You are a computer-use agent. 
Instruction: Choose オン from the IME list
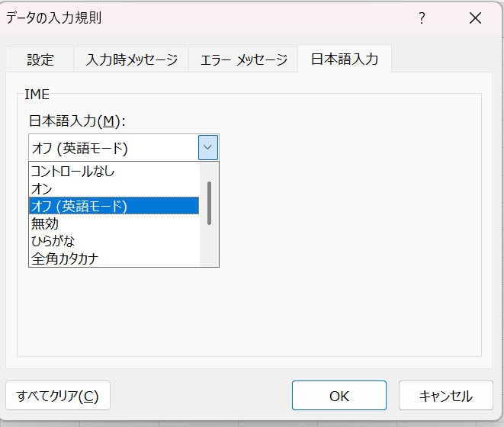(x=114, y=189)
